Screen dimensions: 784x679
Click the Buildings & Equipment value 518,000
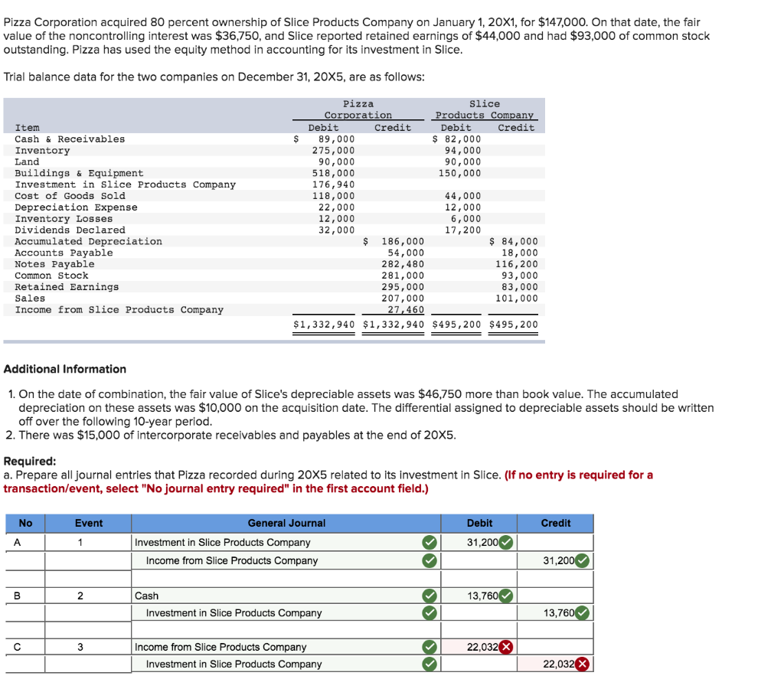coord(334,173)
